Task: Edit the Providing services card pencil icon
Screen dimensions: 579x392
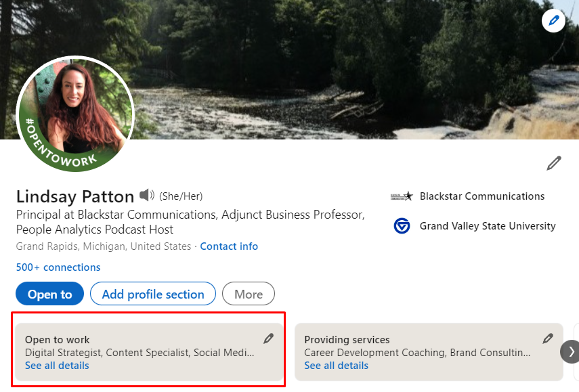Action: [x=547, y=338]
